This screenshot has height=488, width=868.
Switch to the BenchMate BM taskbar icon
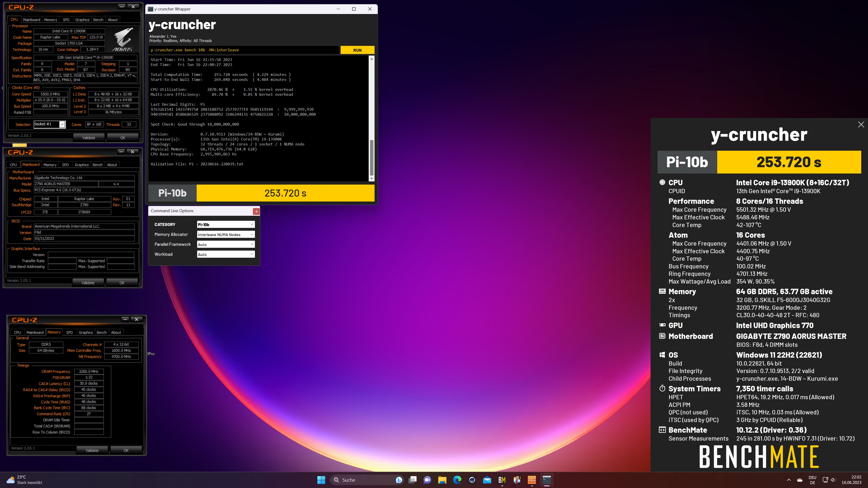[502, 480]
